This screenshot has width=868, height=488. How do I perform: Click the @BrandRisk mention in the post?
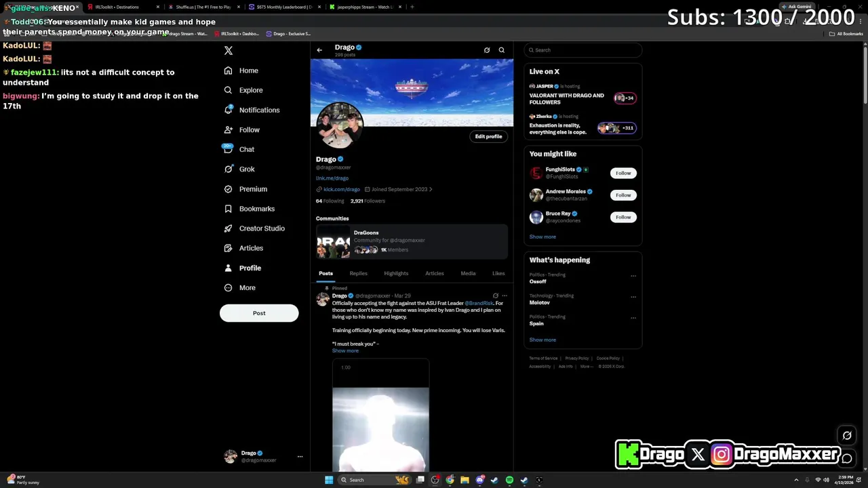point(479,303)
